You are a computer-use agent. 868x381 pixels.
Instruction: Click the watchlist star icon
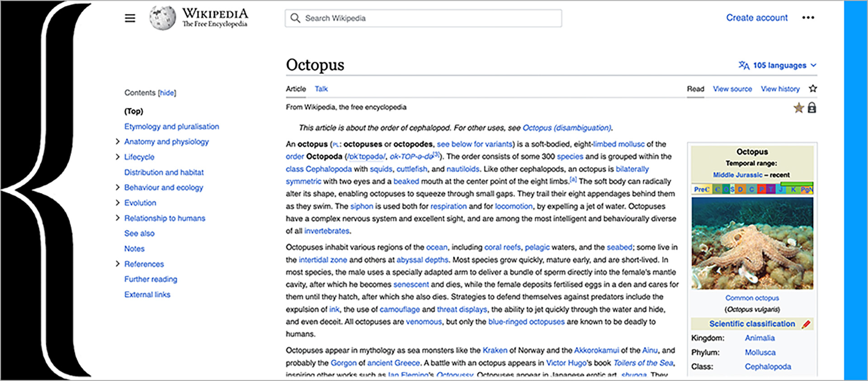click(813, 89)
